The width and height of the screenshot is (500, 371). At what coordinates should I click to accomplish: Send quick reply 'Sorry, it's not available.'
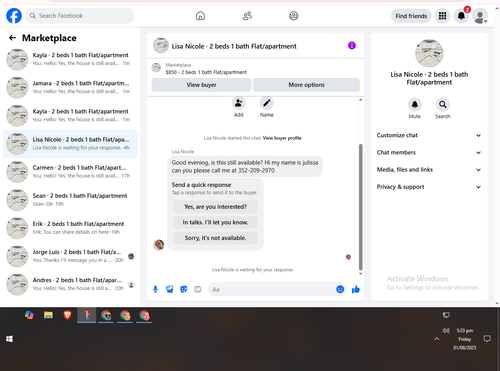215,238
